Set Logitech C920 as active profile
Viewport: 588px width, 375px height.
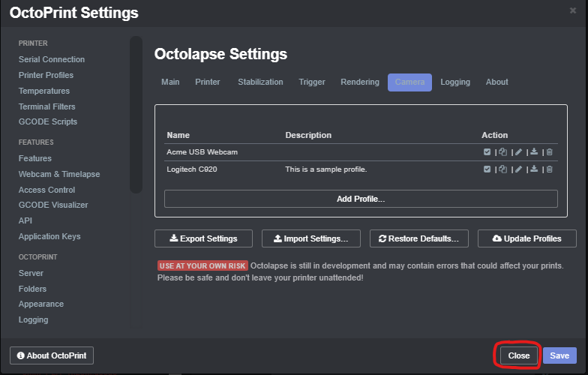(487, 169)
